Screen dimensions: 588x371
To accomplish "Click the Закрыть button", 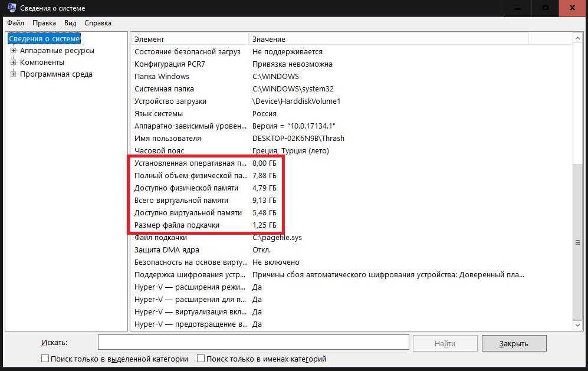I will click(514, 343).
